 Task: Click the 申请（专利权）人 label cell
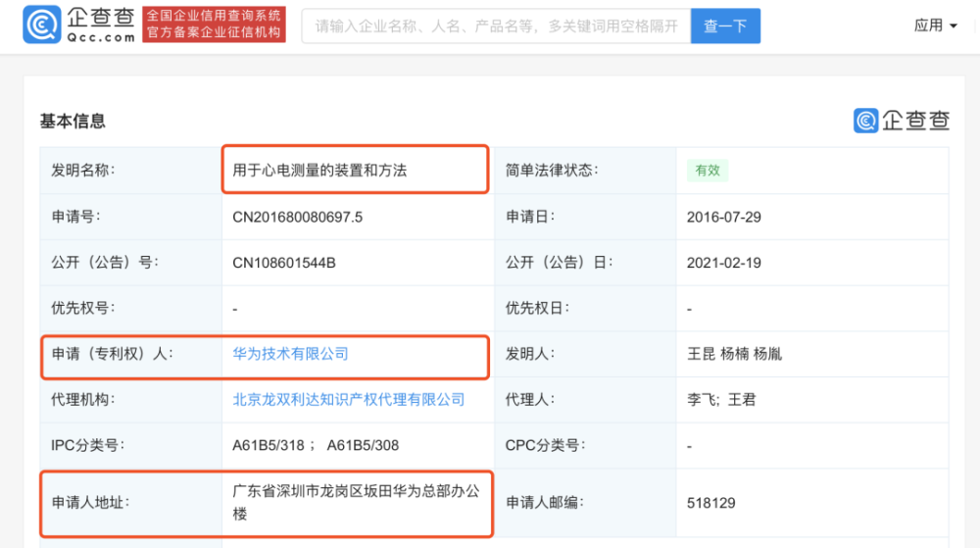pos(131,354)
